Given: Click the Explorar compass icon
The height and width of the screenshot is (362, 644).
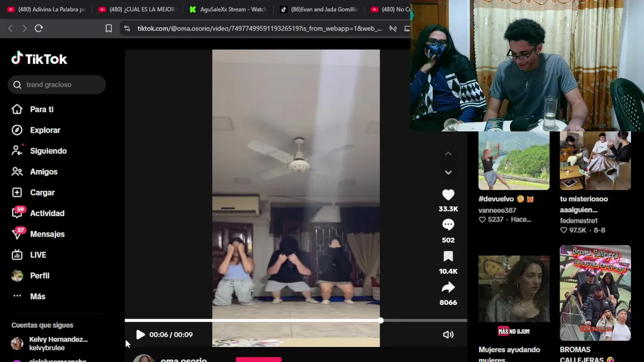Looking at the screenshot, I should (x=17, y=130).
